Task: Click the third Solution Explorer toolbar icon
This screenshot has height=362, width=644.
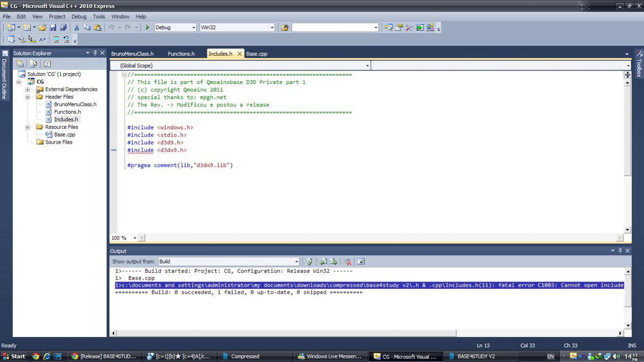Action: tap(47, 64)
